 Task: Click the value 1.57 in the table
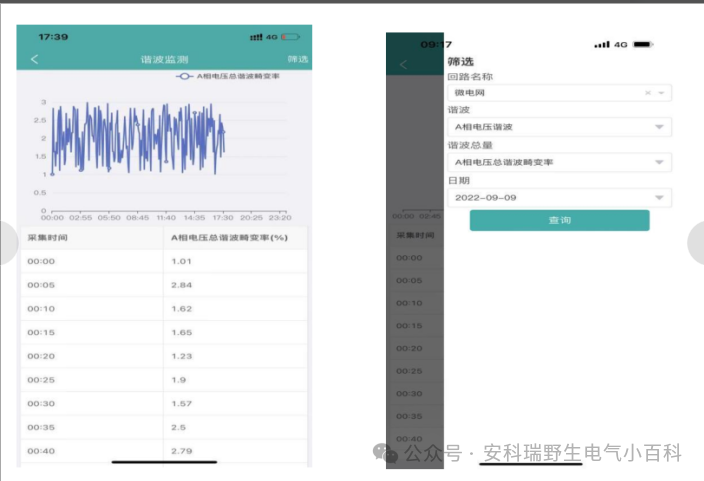click(x=181, y=404)
